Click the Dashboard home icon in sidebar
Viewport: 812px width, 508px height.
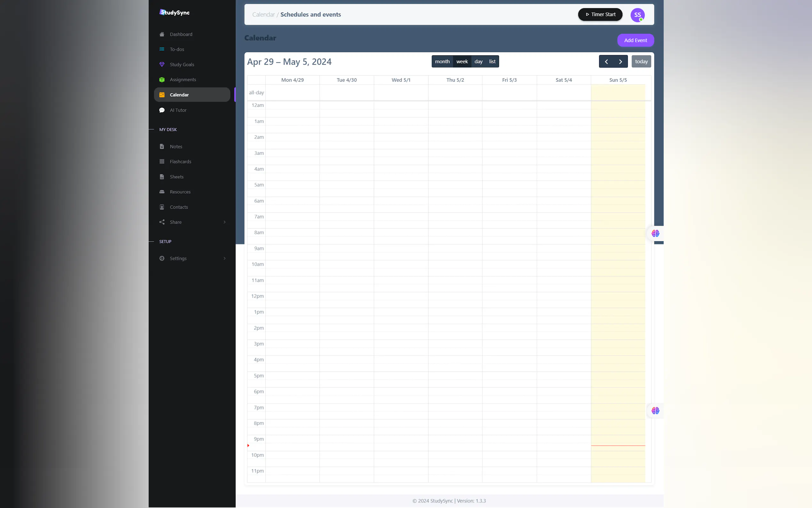(x=162, y=34)
